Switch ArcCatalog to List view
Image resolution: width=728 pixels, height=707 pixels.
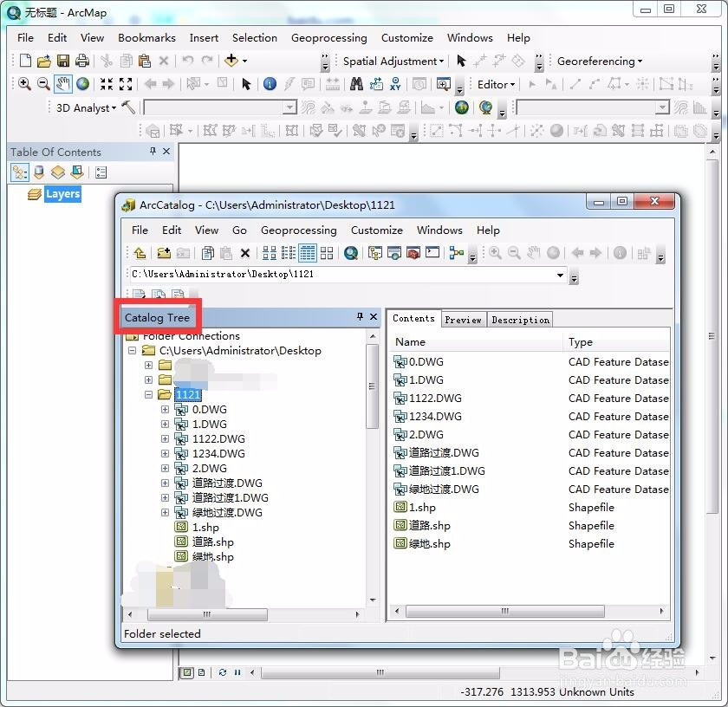(289, 253)
